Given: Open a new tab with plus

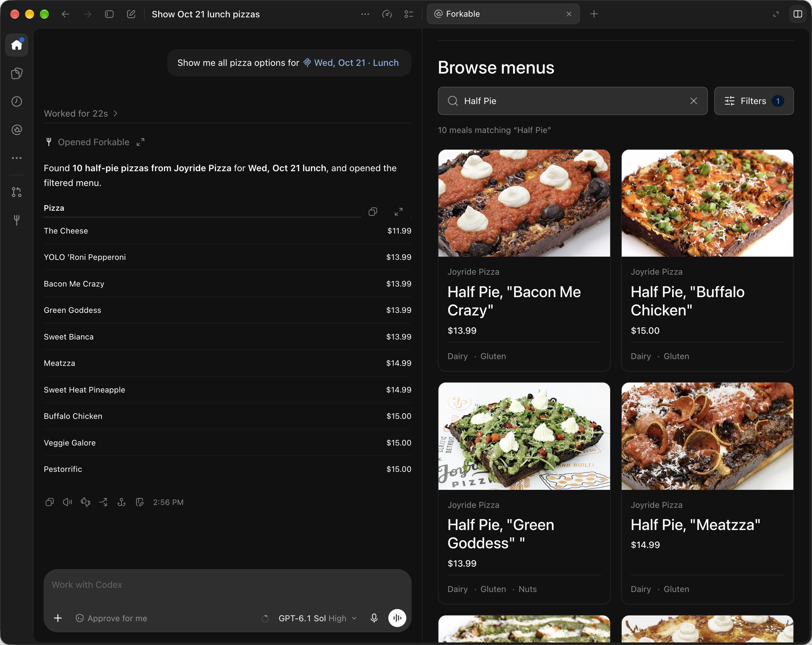Looking at the screenshot, I should click(x=594, y=14).
